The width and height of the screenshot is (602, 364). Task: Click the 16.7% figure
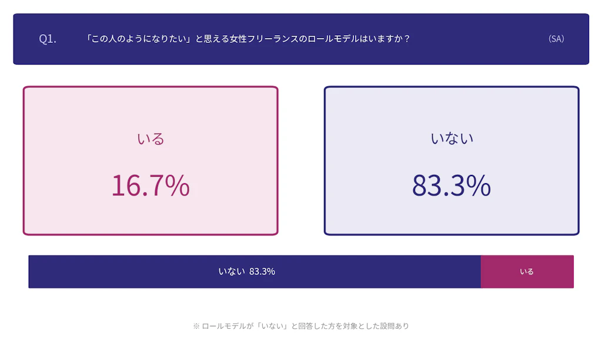tap(150, 186)
